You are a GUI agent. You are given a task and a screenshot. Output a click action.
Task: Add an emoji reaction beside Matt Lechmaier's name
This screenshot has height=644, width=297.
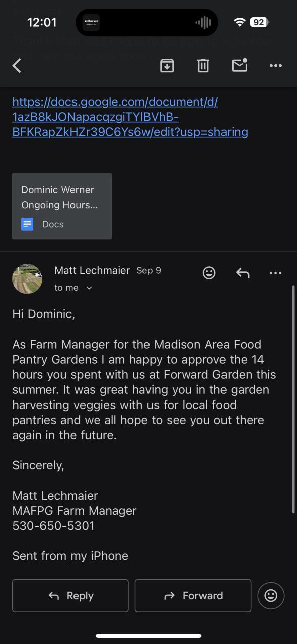(x=209, y=273)
